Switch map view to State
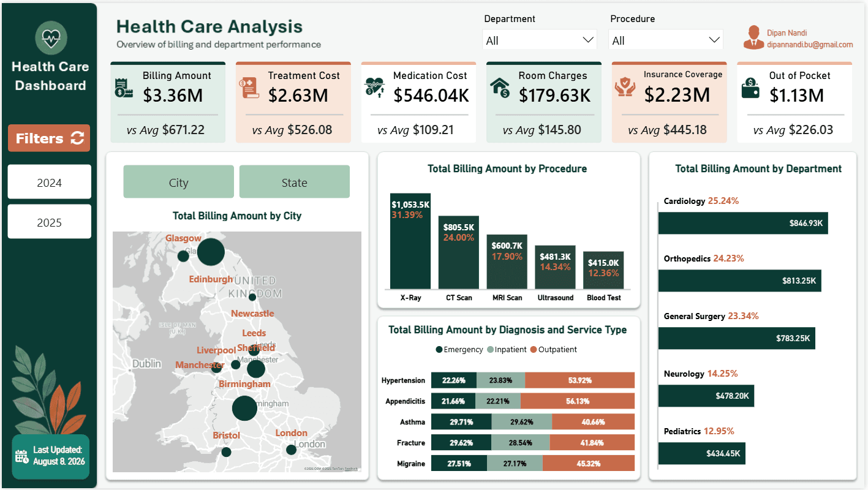Image resolution: width=868 pixels, height=490 pixels. [295, 182]
